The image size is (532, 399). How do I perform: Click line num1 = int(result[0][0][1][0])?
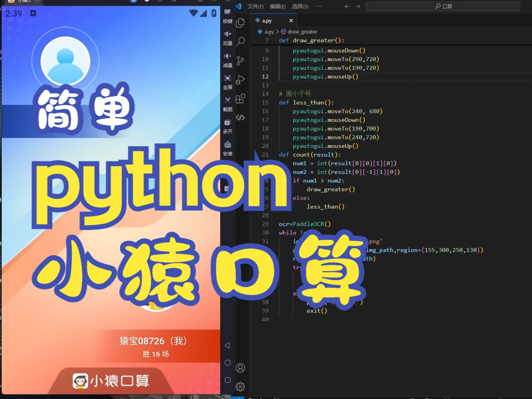tap(344, 163)
